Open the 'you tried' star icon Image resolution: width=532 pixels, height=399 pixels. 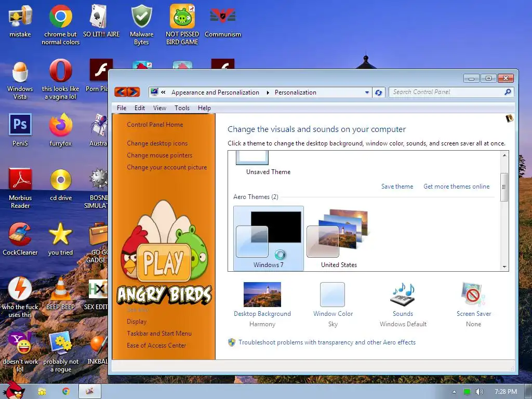[60, 239]
